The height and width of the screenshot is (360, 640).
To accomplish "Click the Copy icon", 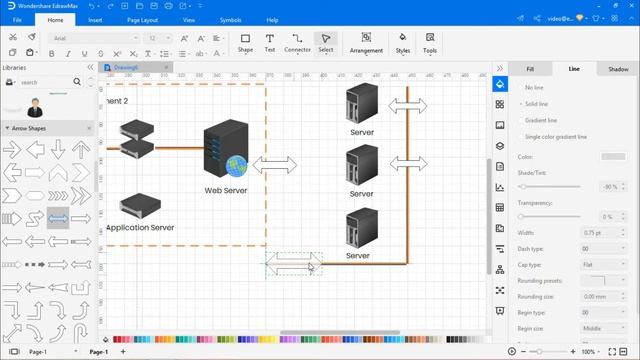I will tap(13, 53).
